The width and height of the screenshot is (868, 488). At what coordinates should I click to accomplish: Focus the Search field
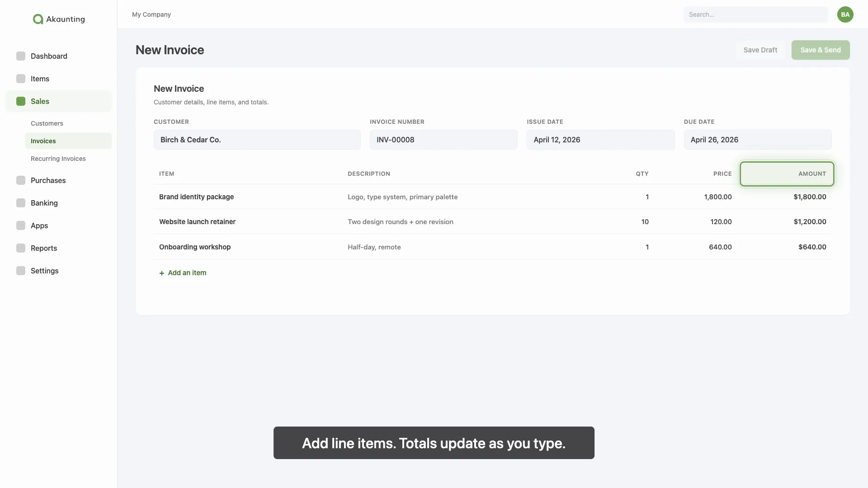tap(756, 14)
